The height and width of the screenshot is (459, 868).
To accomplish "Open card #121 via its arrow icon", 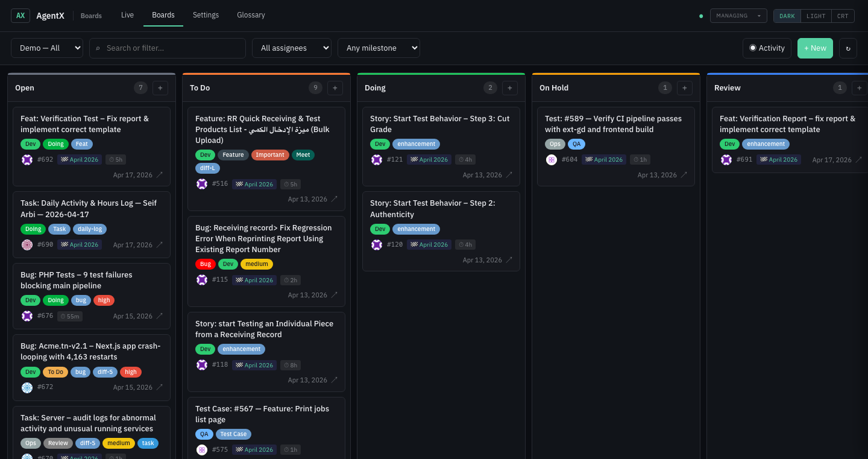I will (x=509, y=175).
